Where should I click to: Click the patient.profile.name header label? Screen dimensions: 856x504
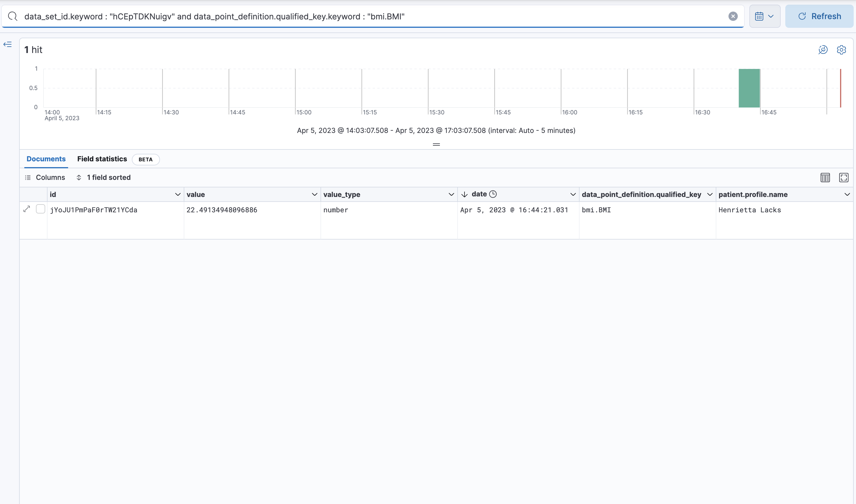[753, 195]
